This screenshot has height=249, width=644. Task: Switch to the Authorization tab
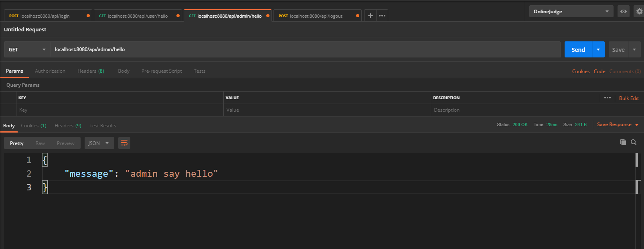click(x=50, y=71)
